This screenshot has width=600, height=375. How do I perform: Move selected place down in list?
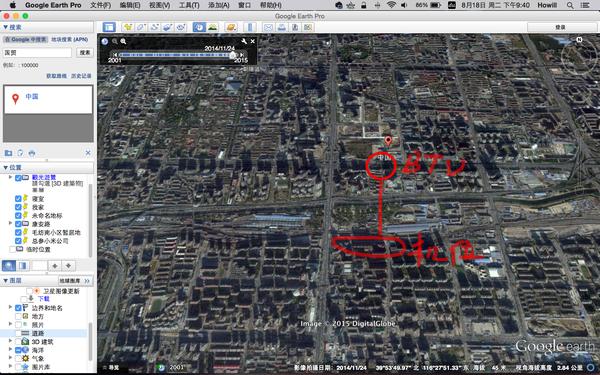68,266
